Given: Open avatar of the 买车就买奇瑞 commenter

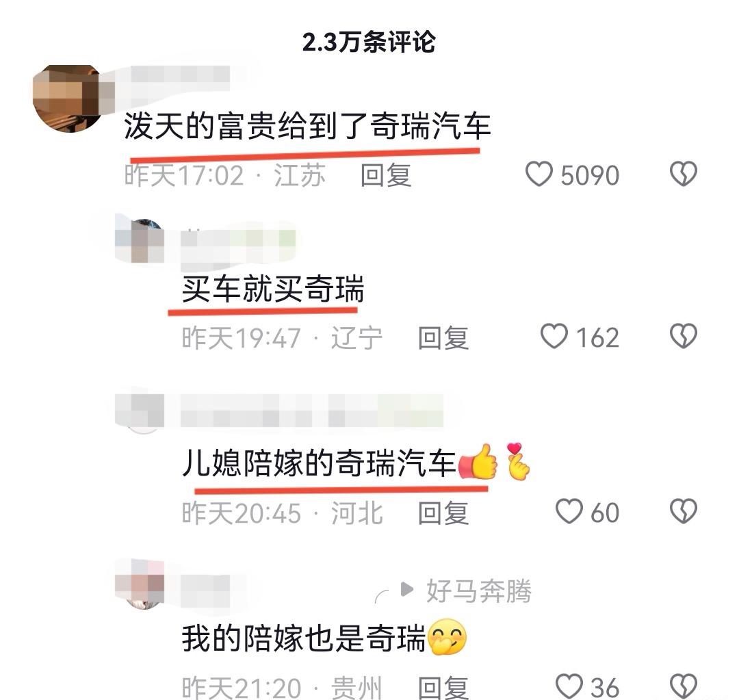Looking at the screenshot, I should coord(140,241).
